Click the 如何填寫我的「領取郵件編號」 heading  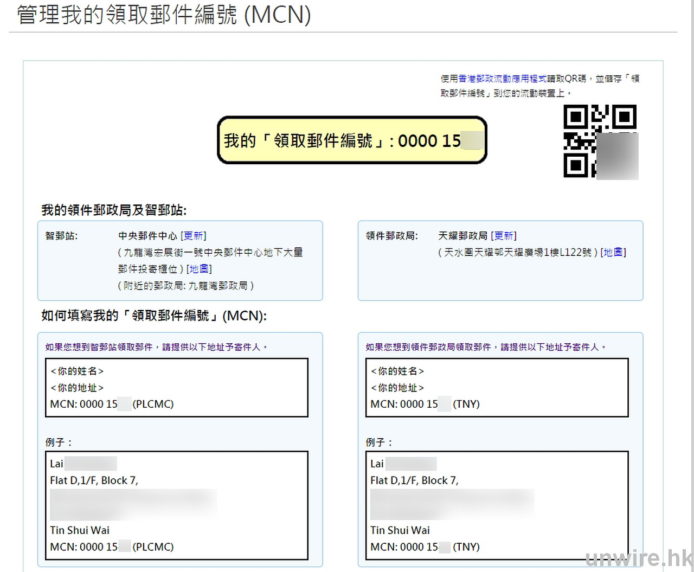[x=153, y=316]
